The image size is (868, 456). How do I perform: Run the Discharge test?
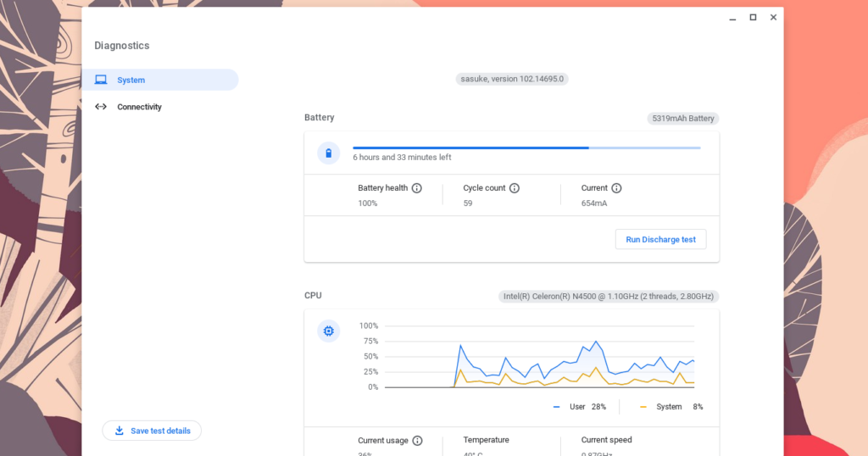[660, 239]
